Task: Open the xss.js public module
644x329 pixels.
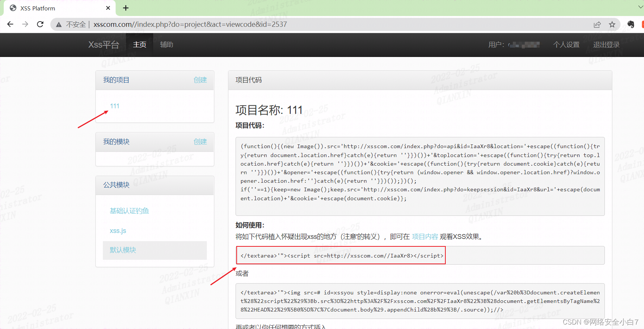Action: coord(118,231)
